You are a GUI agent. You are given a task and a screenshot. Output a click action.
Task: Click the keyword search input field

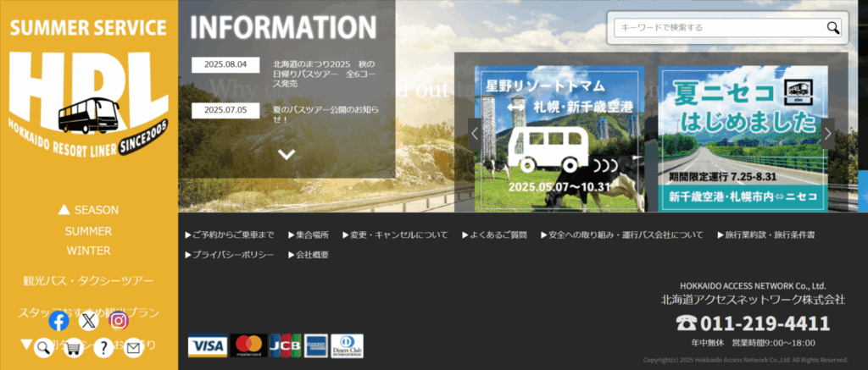coord(719,28)
